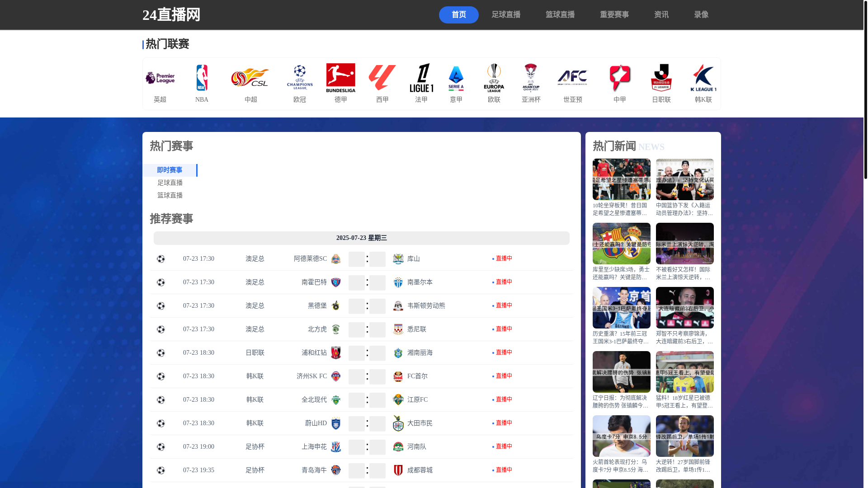Open the K League 韩K联 logo

click(x=703, y=78)
